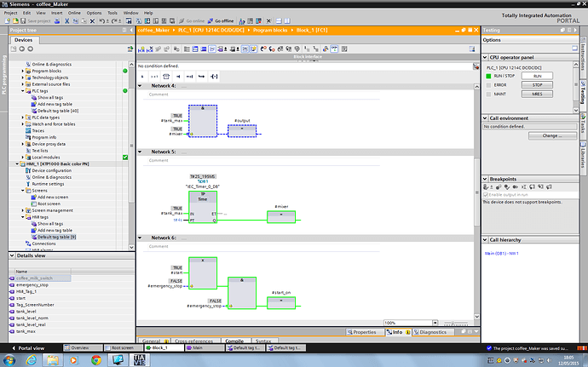Click the Open project toolbar icon
This screenshot has height=367, width=588.
pyautogui.click(x=15, y=21)
